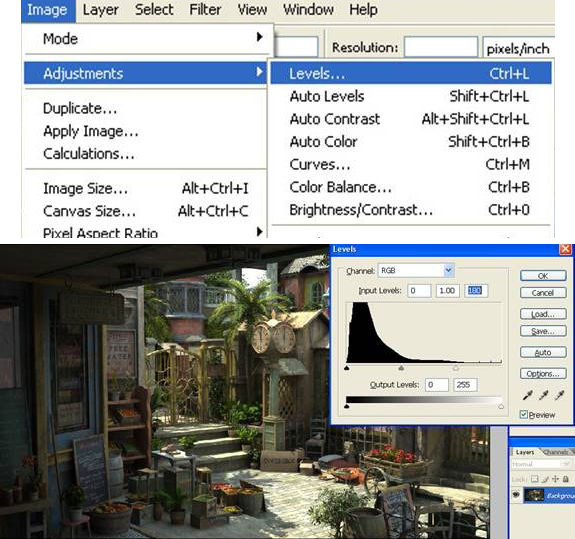Toggle the Preview checkbox in Levels

click(524, 415)
